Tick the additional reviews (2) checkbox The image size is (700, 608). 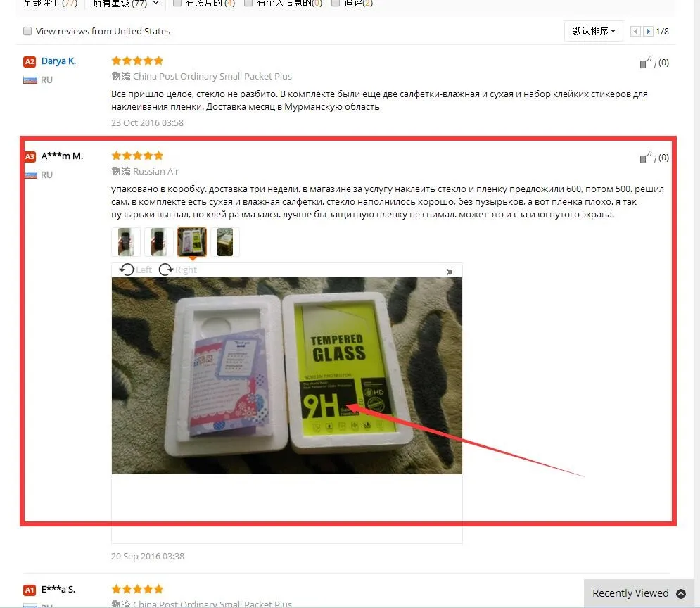(x=336, y=3)
